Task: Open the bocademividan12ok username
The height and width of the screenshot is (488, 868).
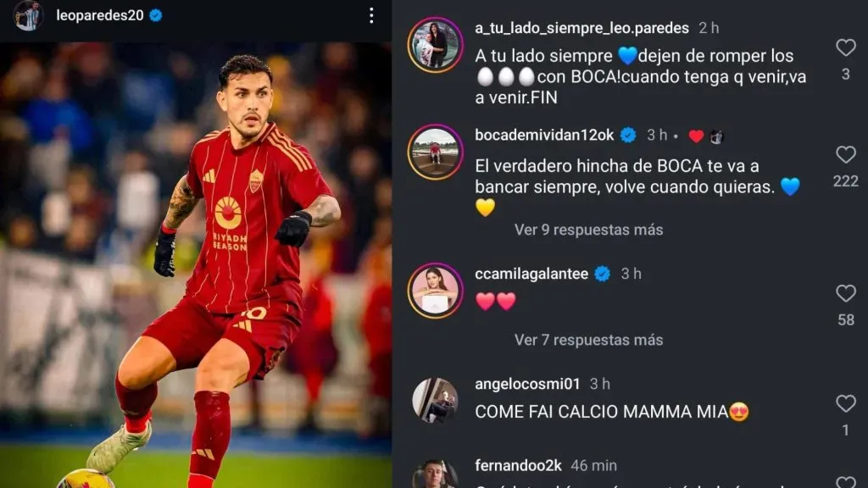Action: (544, 135)
